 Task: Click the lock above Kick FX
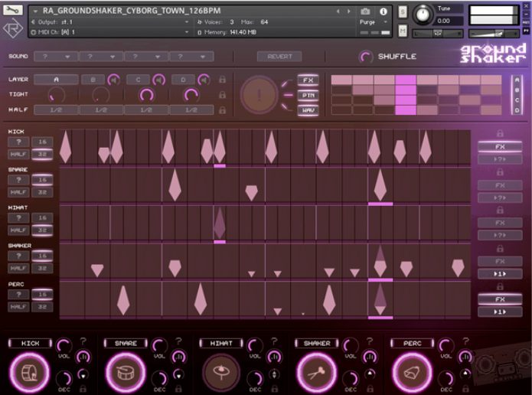click(x=500, y=133)
